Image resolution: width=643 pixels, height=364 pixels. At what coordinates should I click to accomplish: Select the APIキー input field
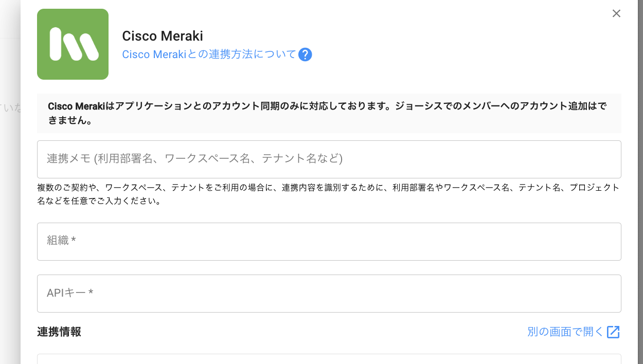click(x=329, y=294)
